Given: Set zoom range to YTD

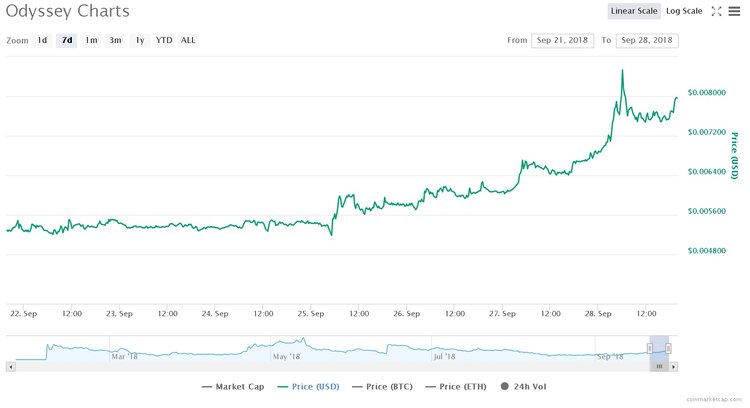Looking at the screenshot, I should coord(164,40).
